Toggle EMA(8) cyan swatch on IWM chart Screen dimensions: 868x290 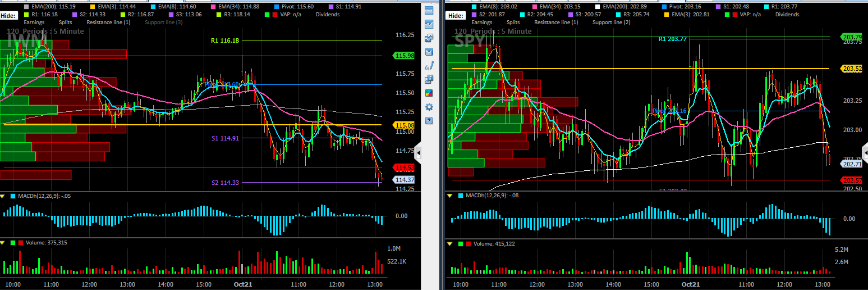click(x=154, y=6)
